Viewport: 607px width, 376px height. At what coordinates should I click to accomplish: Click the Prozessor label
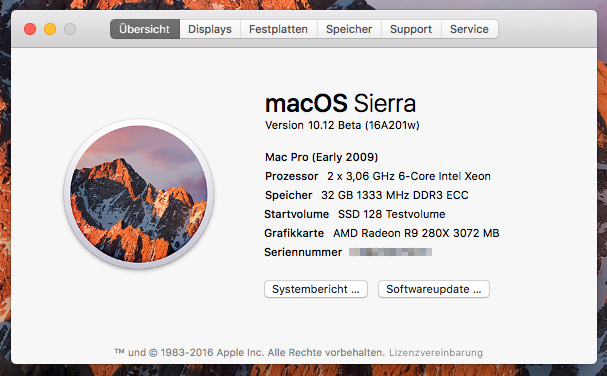(x=291, y=176)
